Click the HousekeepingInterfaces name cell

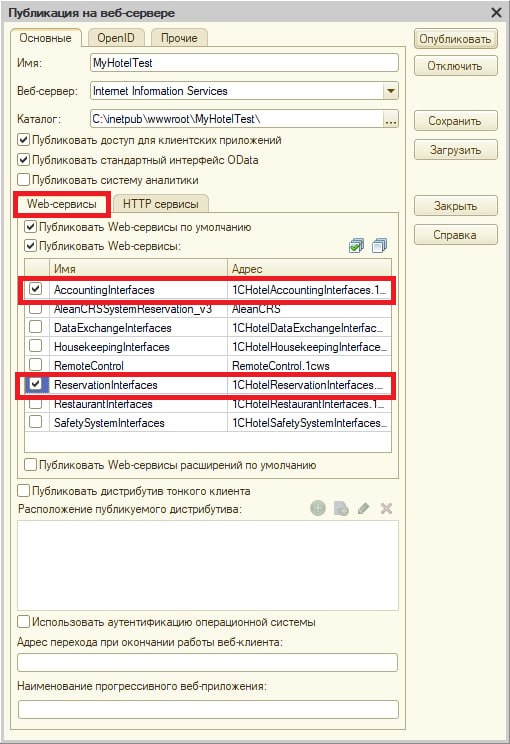coord(138,347)
